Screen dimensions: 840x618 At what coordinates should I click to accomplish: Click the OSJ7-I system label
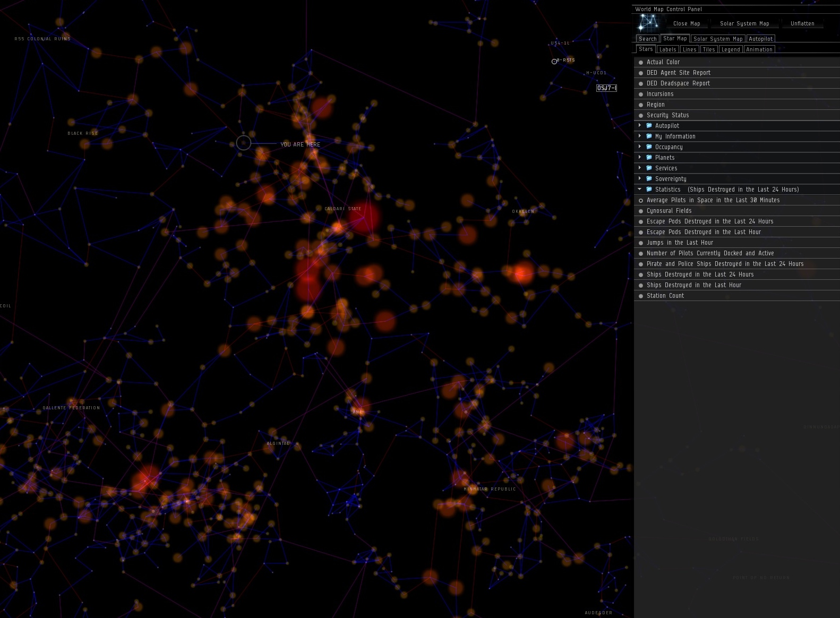coord(606,88)
